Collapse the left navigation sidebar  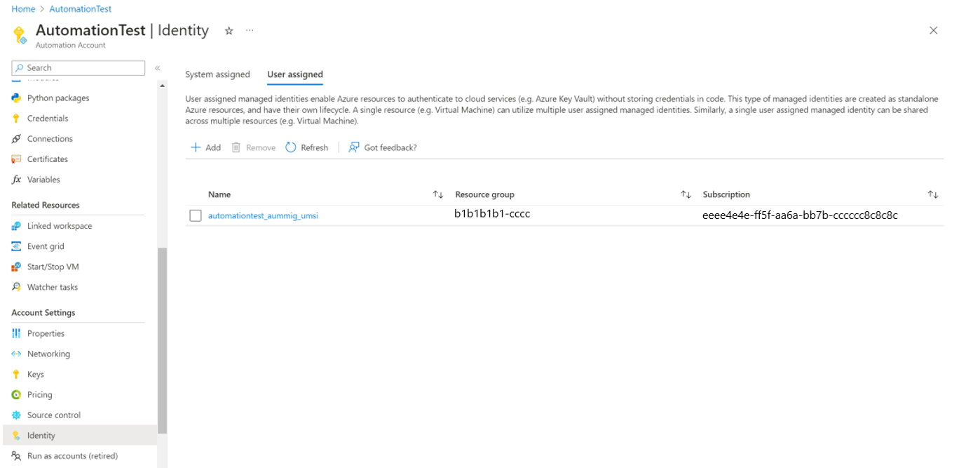tap(156, 67)
